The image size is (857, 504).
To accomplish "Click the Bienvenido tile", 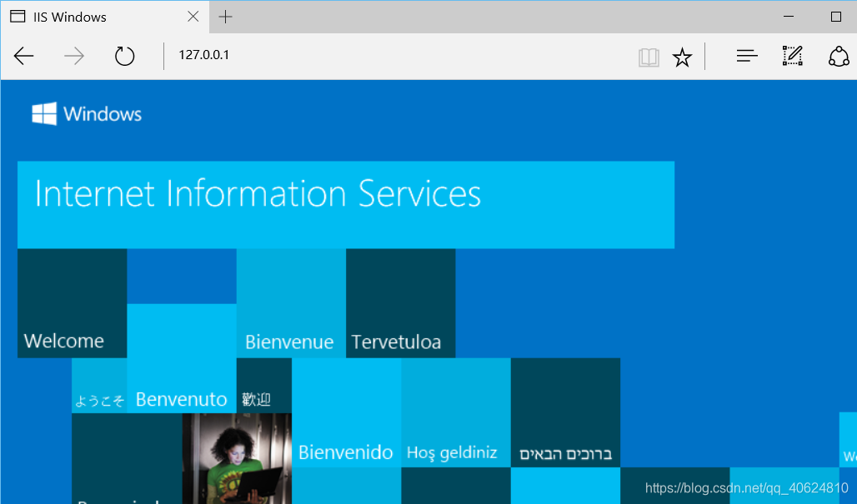I will click(347, 413).
